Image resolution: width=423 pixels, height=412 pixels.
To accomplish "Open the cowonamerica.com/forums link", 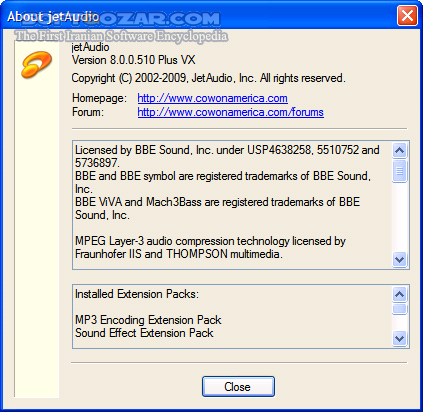I will [230, 112].
